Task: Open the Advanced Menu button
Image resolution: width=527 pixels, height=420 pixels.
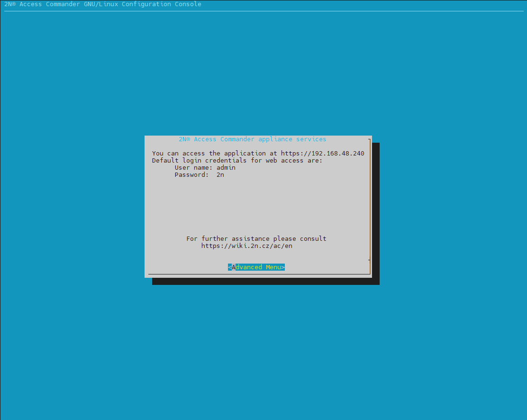Action: coord(256,267)
